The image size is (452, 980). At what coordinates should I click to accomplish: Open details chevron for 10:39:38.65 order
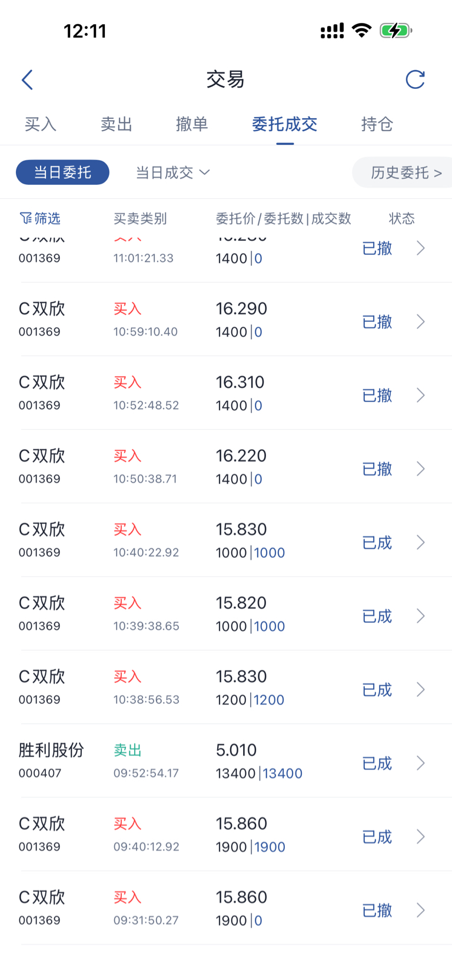[421, 616]
